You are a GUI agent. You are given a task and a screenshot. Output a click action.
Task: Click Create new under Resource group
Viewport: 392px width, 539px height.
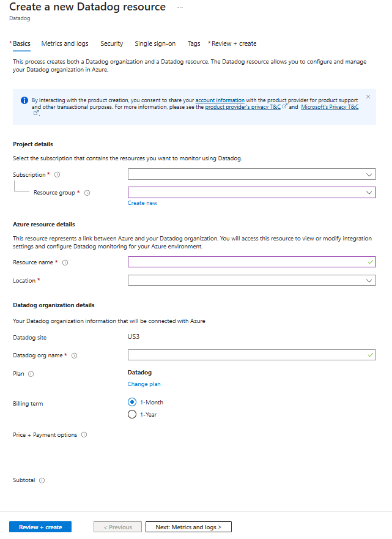click(x=142, y=203)
